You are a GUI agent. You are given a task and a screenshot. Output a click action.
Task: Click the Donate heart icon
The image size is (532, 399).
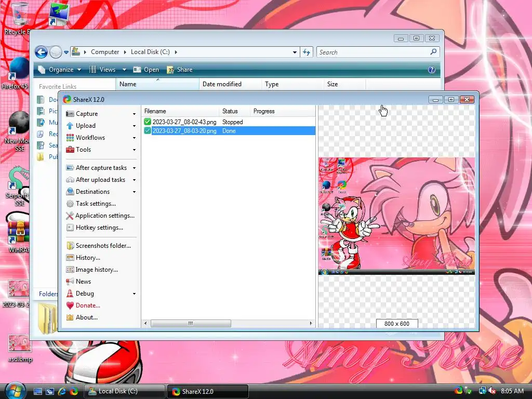[x=70, y=305]
